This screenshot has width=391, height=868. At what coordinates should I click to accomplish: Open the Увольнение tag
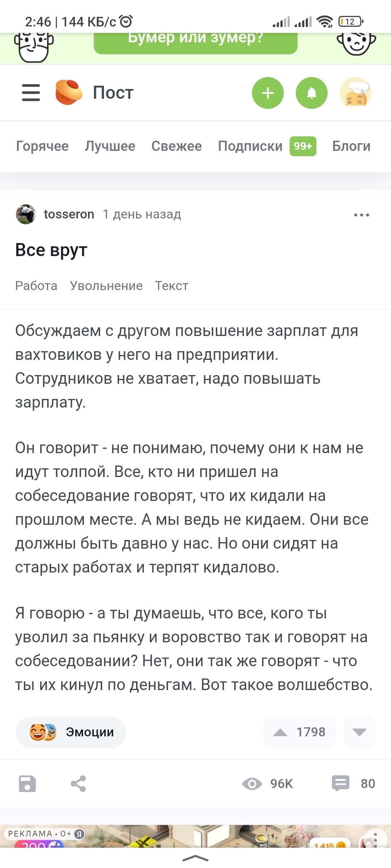(x=106, y=286)
